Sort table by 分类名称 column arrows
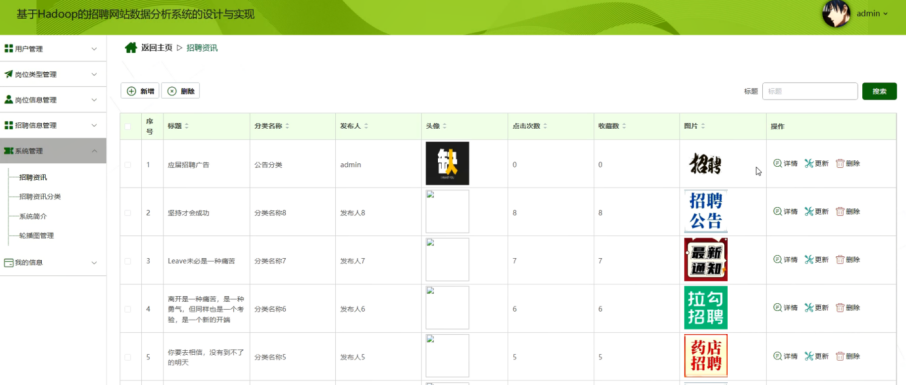Viewport: 906px width, 385px height. [x=287, y=126]
